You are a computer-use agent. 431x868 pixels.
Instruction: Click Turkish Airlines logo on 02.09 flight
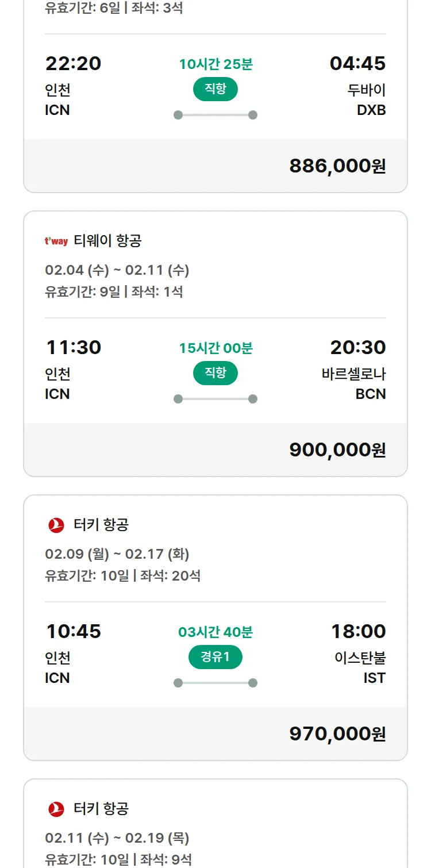click(x=56, y=525)
